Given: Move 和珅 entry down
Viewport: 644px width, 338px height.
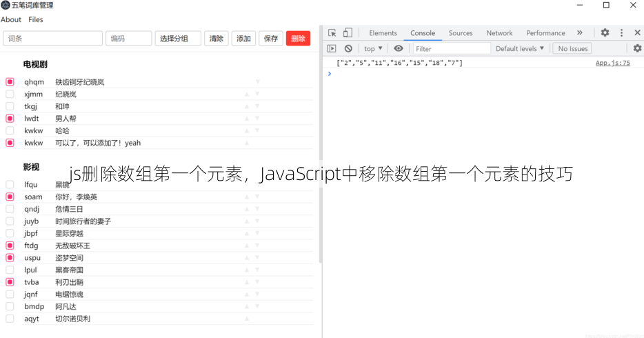Looking at the screenshot, I should pyautogui.click(x=257, y=106).
